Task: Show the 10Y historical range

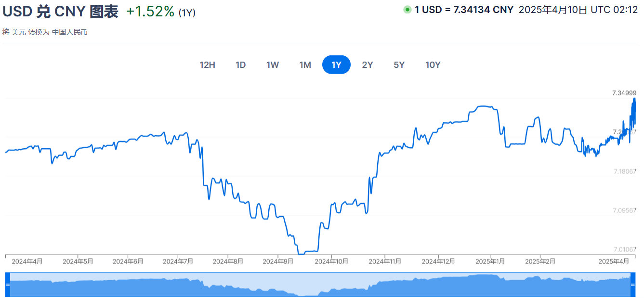Action: coord(433,65)
